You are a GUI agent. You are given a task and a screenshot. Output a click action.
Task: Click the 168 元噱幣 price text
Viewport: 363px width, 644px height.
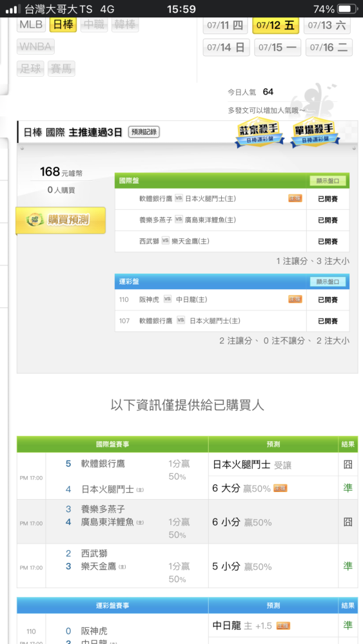click(x=61, y=172)
